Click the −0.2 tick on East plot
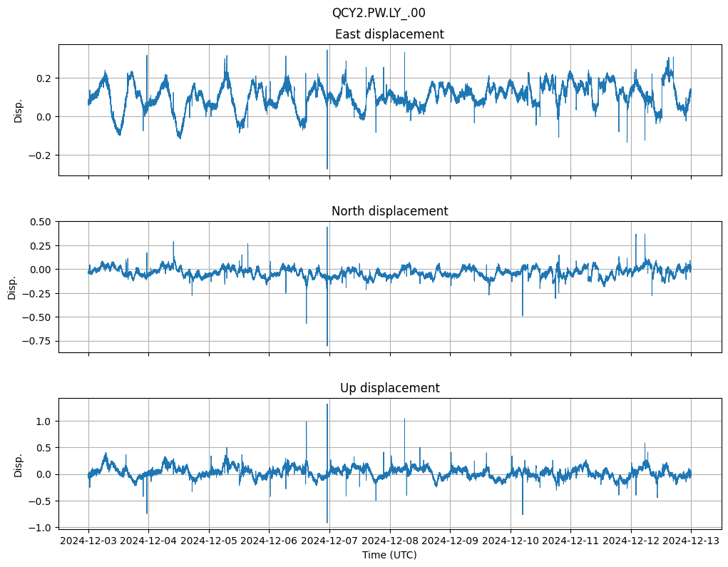 point(42,155)
